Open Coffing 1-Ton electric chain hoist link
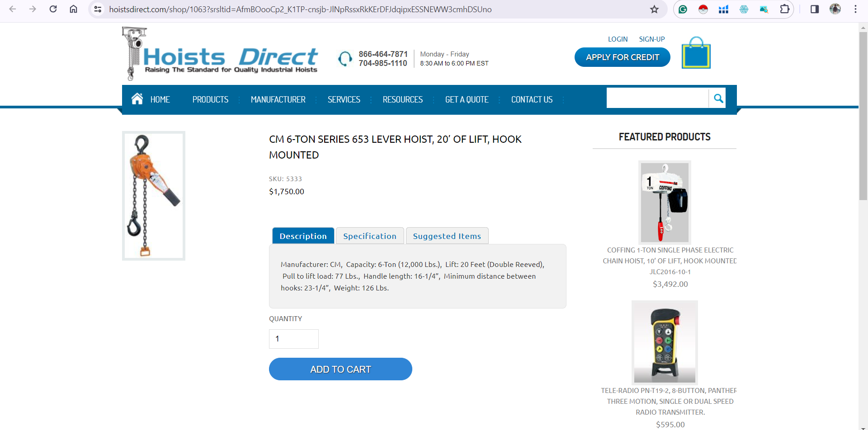This screenshot has width=868, height=430. [670, 261]
